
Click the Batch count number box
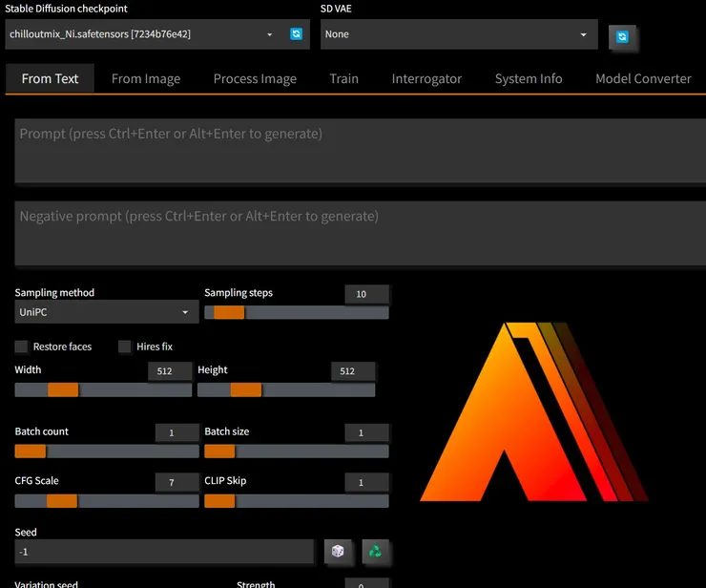(x=176, y=432)
